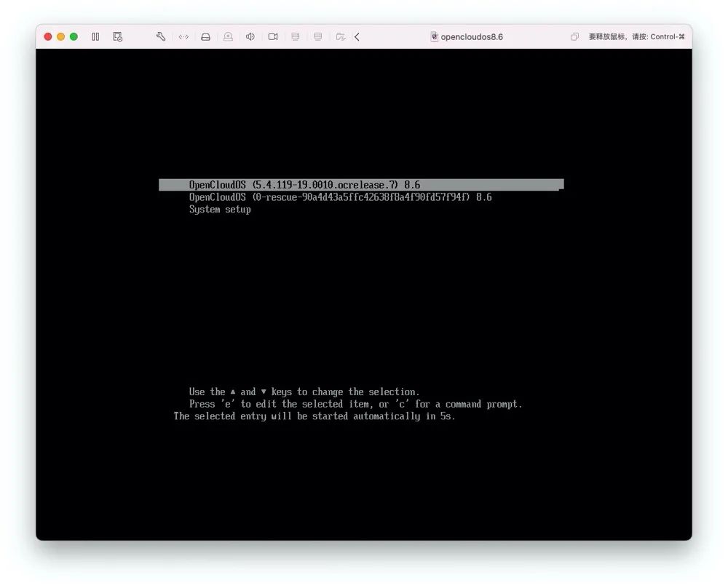This screenshot has height=588, width=728.
Task: Click the network adapter icon
Action: pyautogui.click(x=183, y=36)
